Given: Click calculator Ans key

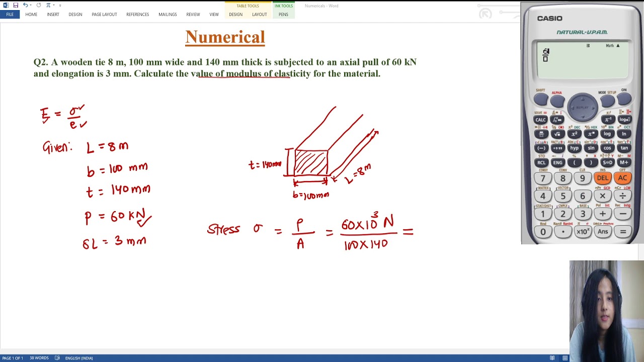Looking at the screenshot, I should point(603,232).
